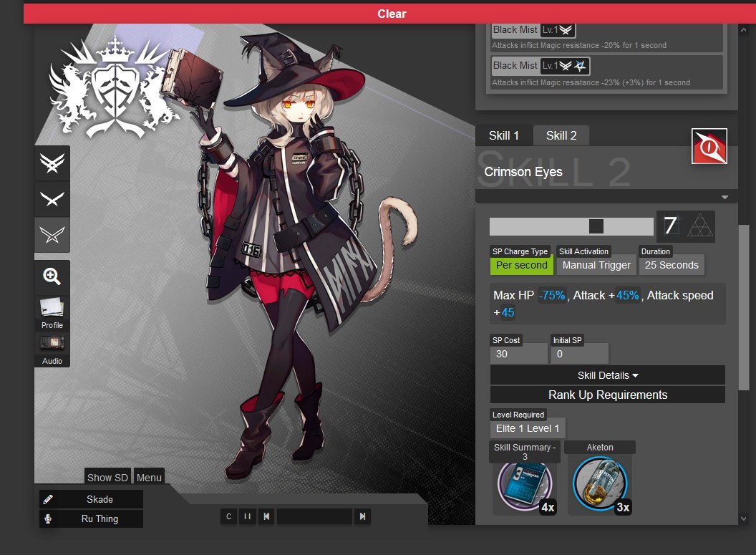The height and width of the screenshot is (555, 756).
Task: Click the Elite 1 Level 1 requirement
Action: (x=528, y=428)
